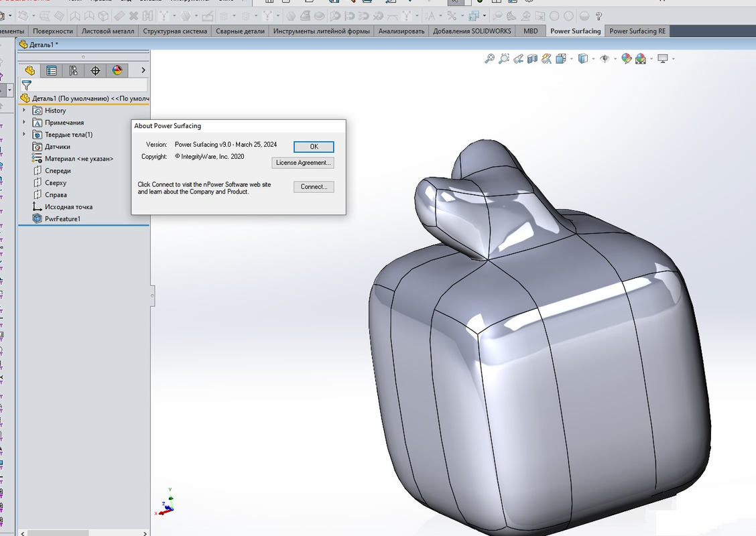Select the Деталь1 root node
The image size is (756, 536).
click(85, 98)
